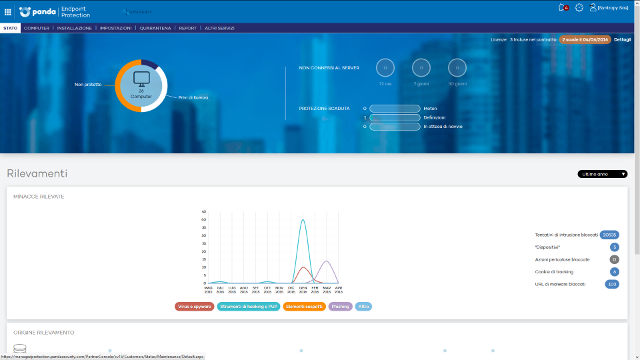This screenshot has height=360, width=640.
Task: Click the 30 giorni not-connected circle
Action: (457, 68)
